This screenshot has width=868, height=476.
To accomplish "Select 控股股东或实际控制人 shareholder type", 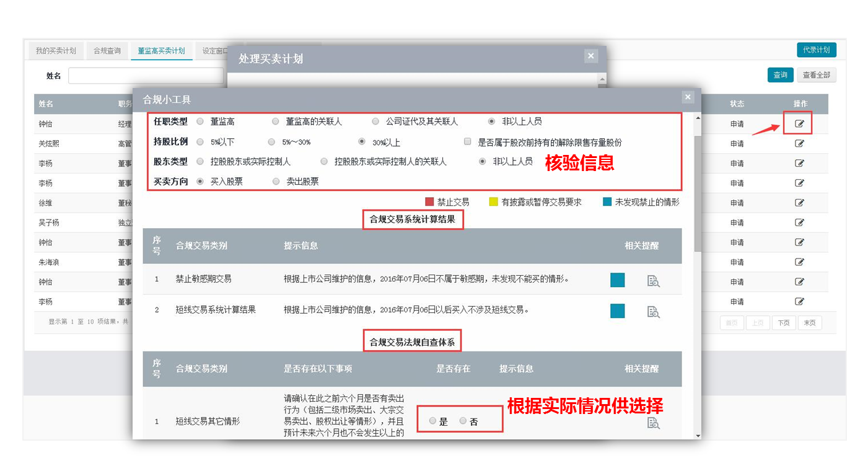I will (x=200, y=161).
